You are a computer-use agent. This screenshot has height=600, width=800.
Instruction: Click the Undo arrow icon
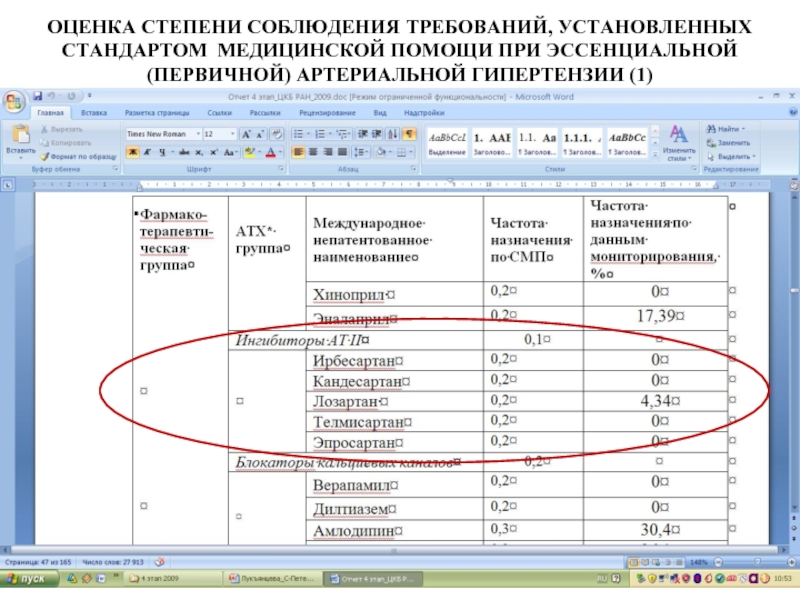pyautogui.click(x=51, y=96)
